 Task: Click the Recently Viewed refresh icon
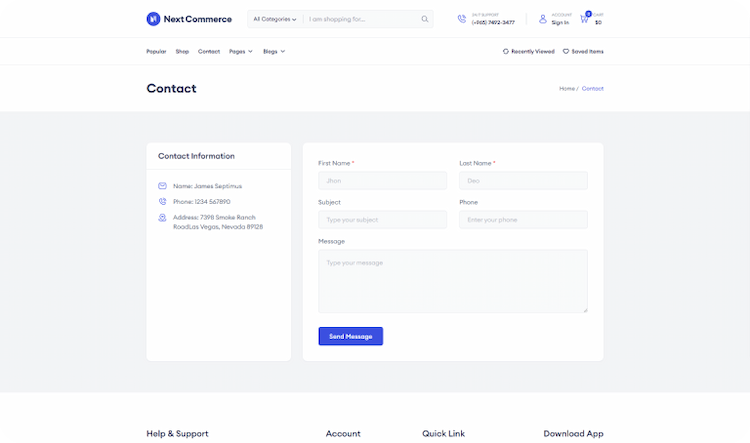tap(506, 51)
